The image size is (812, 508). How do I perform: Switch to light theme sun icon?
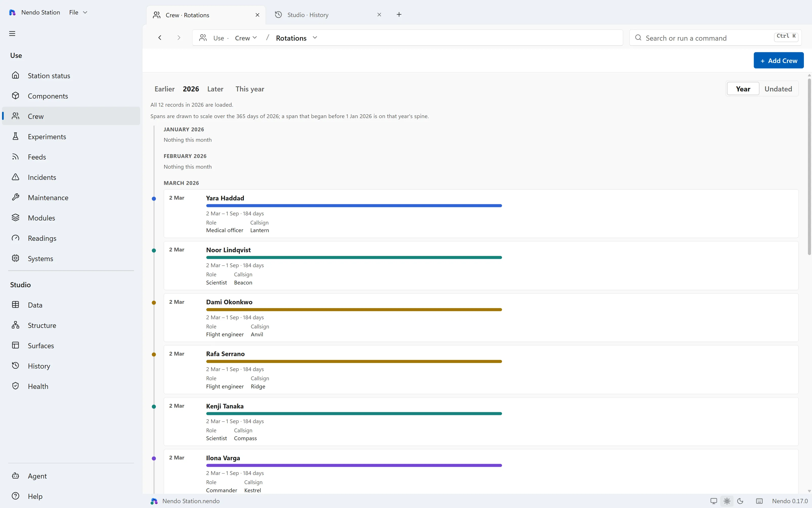[x=727, y=501]
